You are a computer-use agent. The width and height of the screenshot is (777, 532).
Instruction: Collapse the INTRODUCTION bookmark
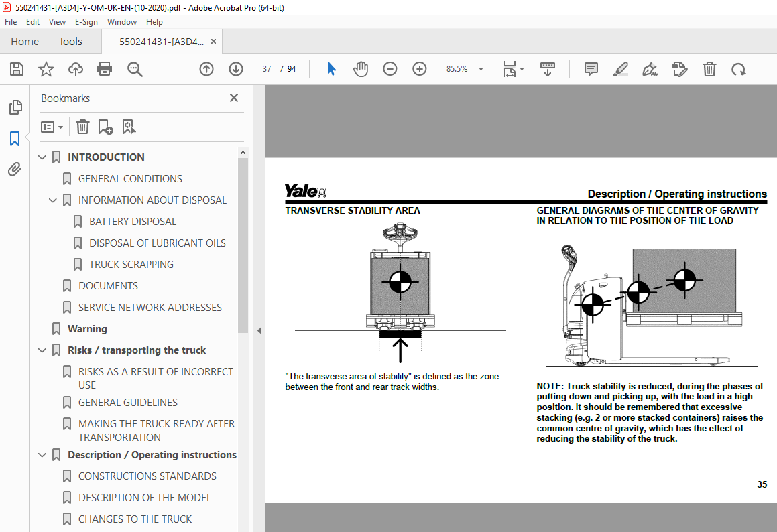coord(43,157)
